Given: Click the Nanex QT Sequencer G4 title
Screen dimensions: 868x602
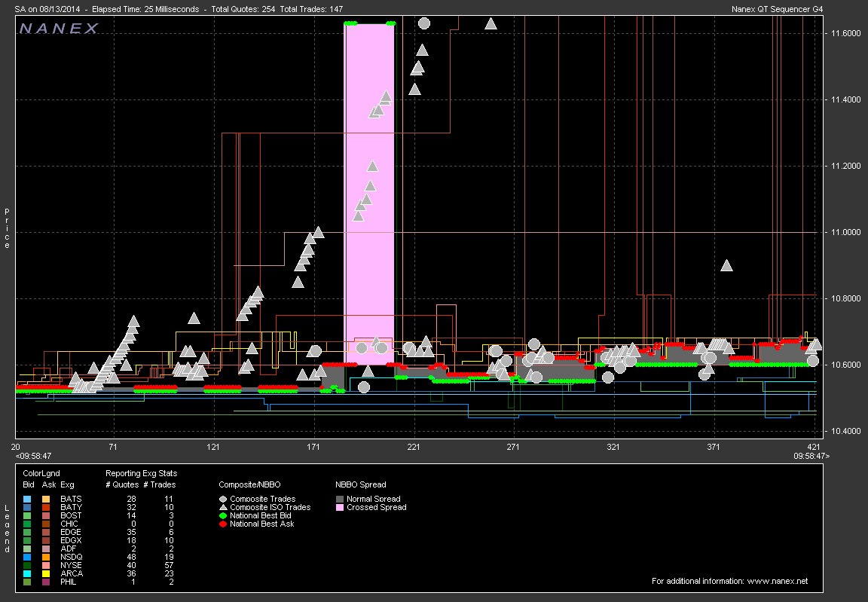Looking at the screenshot, I should (778, 9).
